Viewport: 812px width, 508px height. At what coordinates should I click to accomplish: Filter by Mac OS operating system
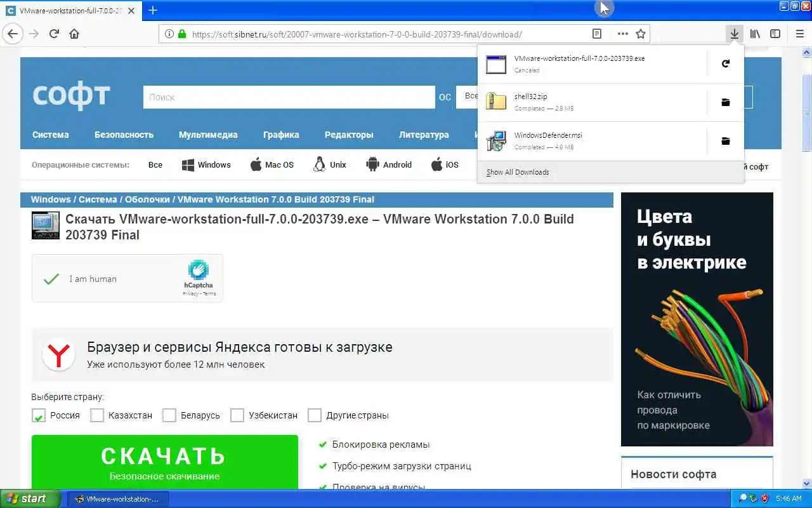coord(272,164)
